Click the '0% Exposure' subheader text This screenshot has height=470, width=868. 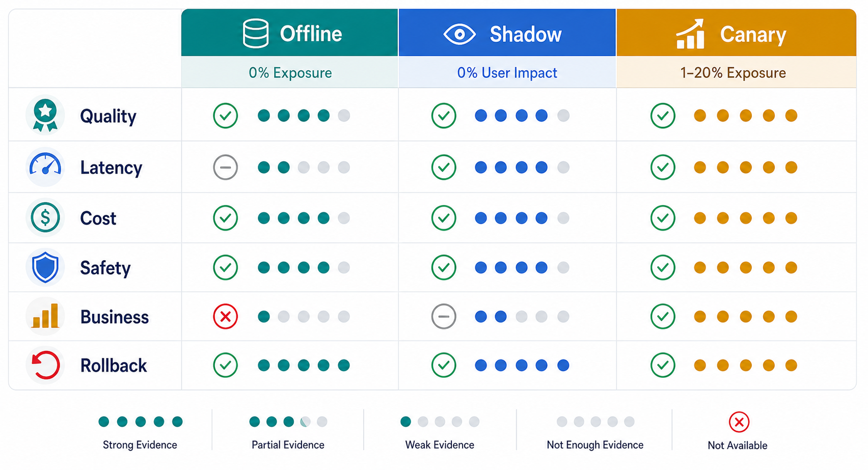pyautogui.click(x=290, y=73)
